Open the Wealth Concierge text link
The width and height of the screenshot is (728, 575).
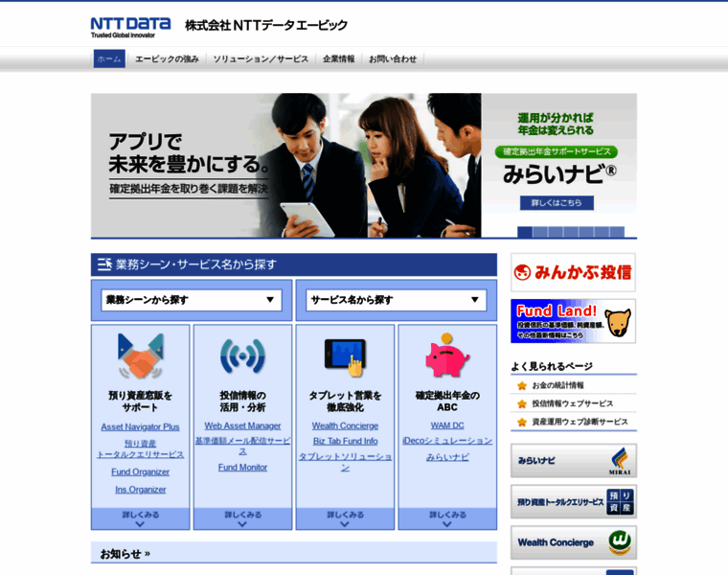tap(345, 425)
